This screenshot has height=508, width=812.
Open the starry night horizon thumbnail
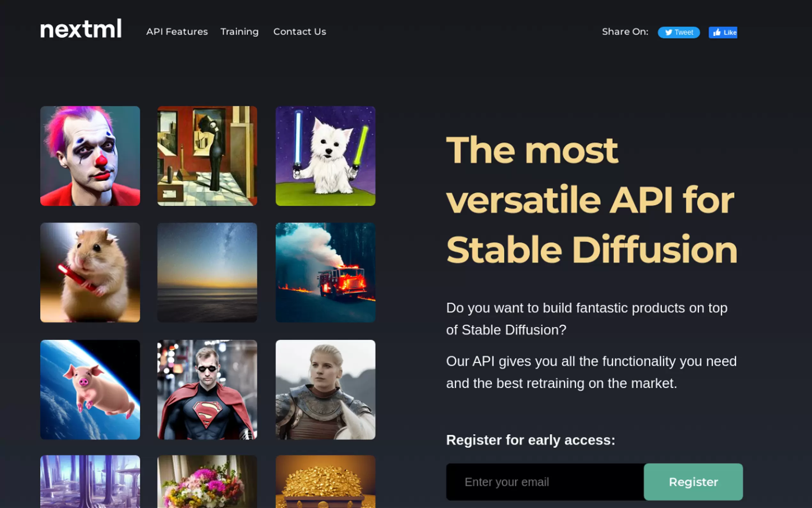pyautogui.click(x=207, y=273)
